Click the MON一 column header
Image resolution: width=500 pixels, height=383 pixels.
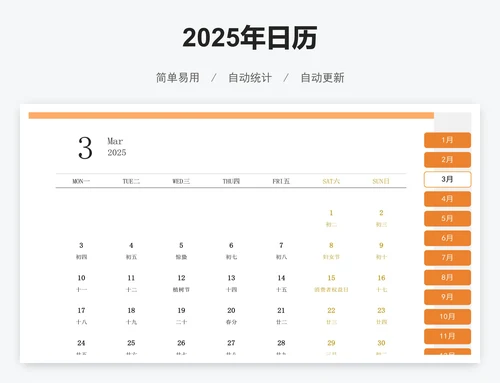point(81,181)
